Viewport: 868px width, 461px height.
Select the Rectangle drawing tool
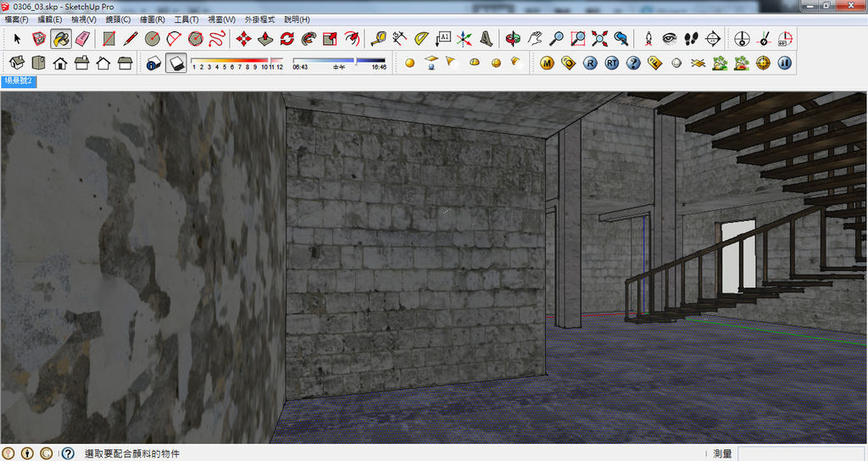click(109, 39)
